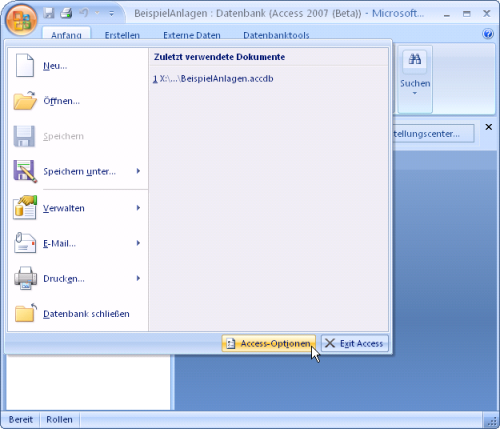Open the Datenbanktools ribbon tab

coord(276,35)
